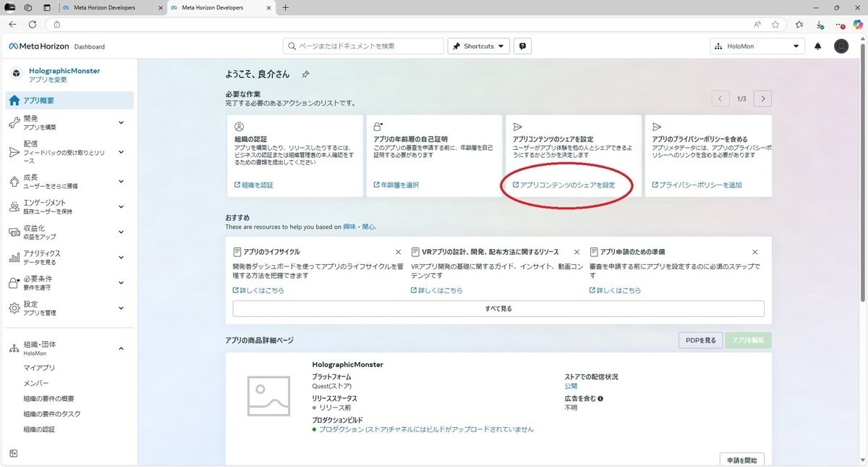The height and width of the screenshot is (467, 868).
Task: Click the help question mark icon
Action: (523, 46)
